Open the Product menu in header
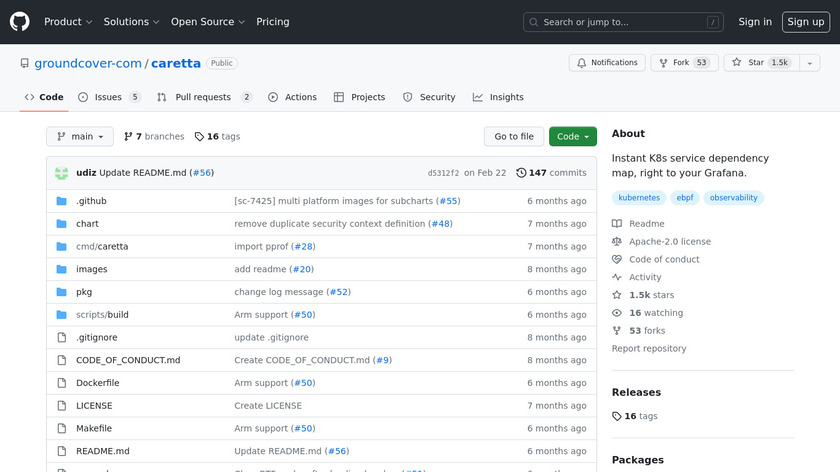 (x=68, y=22)
